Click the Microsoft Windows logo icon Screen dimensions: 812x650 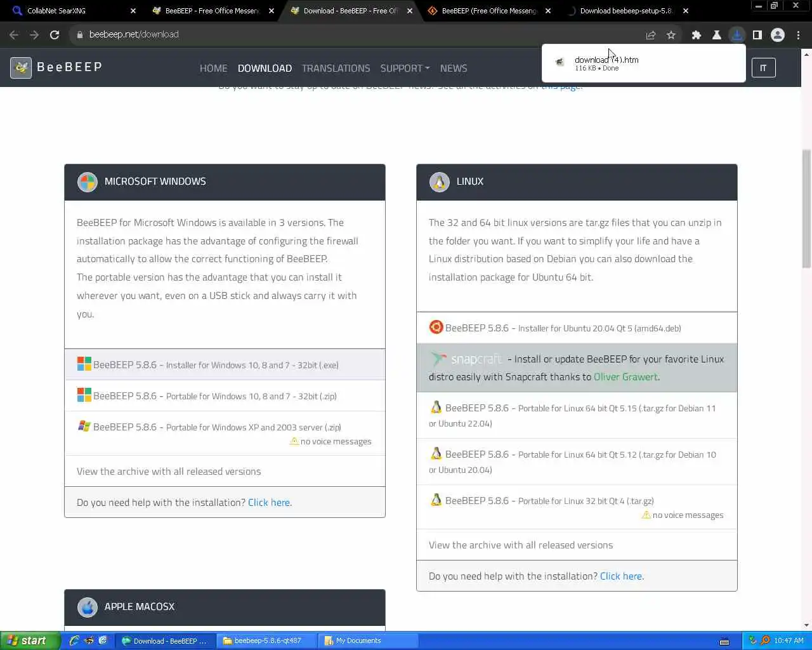tap(87, 182)
